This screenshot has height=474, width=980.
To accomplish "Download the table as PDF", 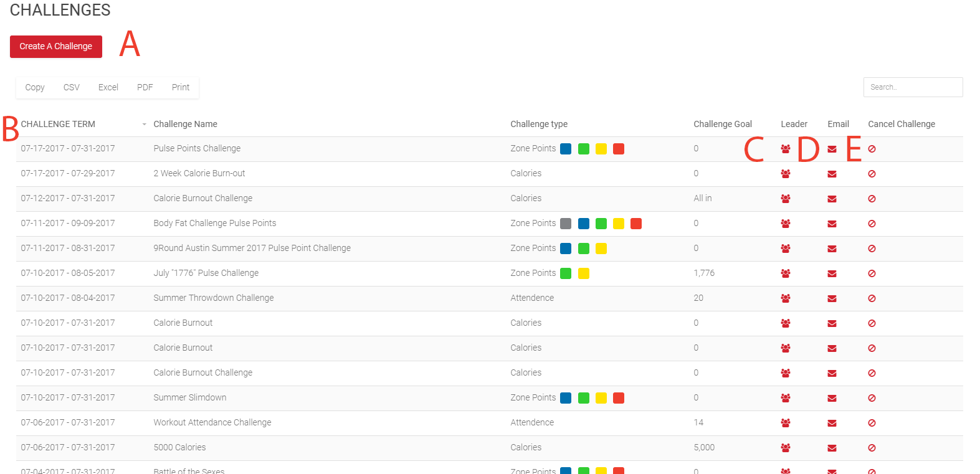I will 145,87.
